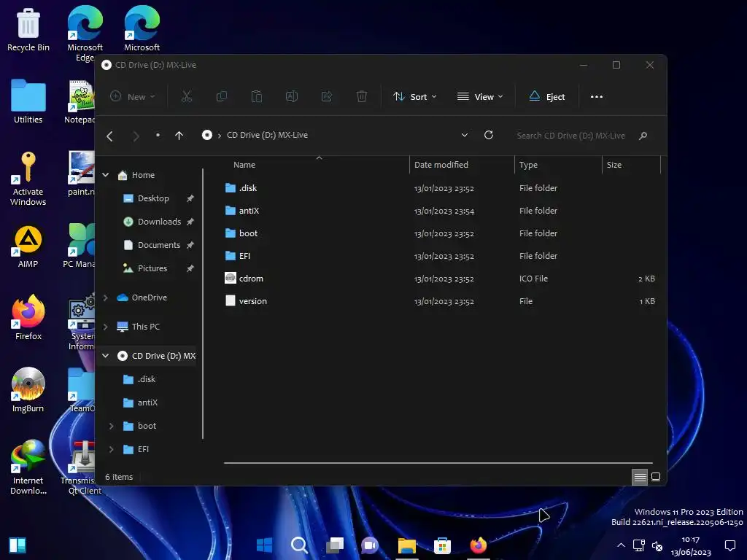This screenshot has height=560, width=747.
Task: Sort by Size column header
Action: [x=614, y=165]
